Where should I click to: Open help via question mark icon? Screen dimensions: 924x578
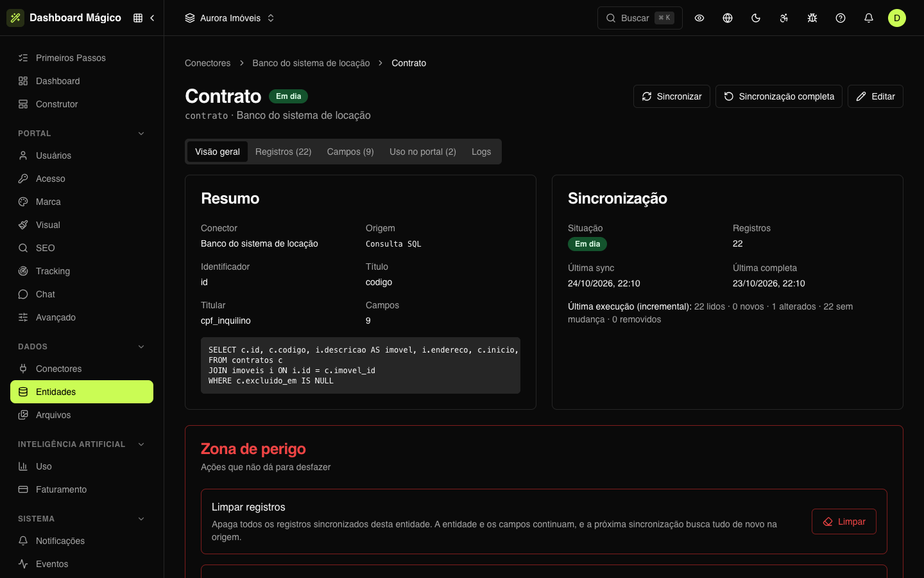tap(841, 18)
